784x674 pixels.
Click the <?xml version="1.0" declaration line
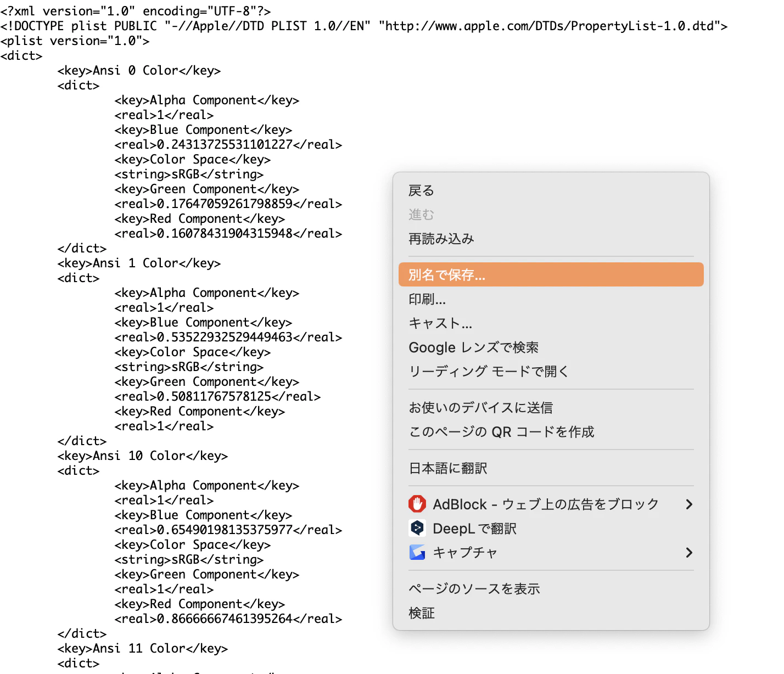pos(136,11)
